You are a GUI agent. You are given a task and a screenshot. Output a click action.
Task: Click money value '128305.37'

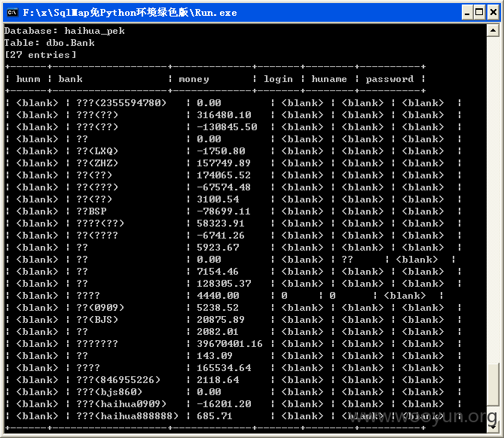click(224, 284)
